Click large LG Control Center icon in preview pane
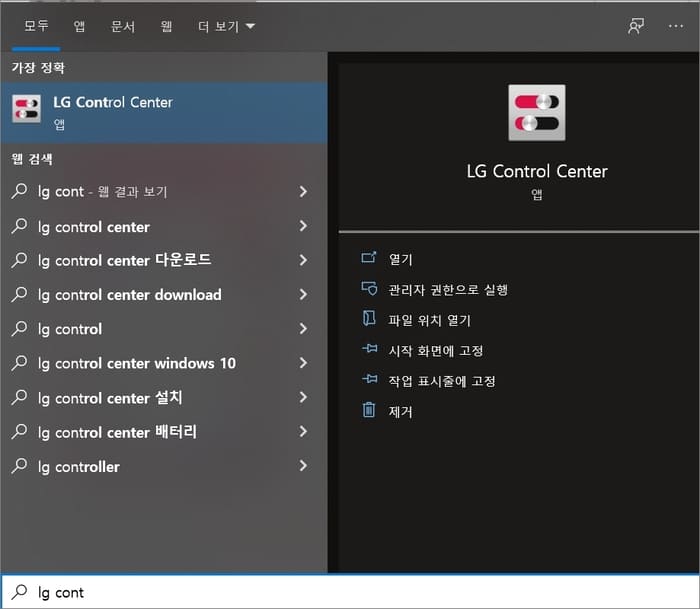700x609 pixels. coord(537,113)
